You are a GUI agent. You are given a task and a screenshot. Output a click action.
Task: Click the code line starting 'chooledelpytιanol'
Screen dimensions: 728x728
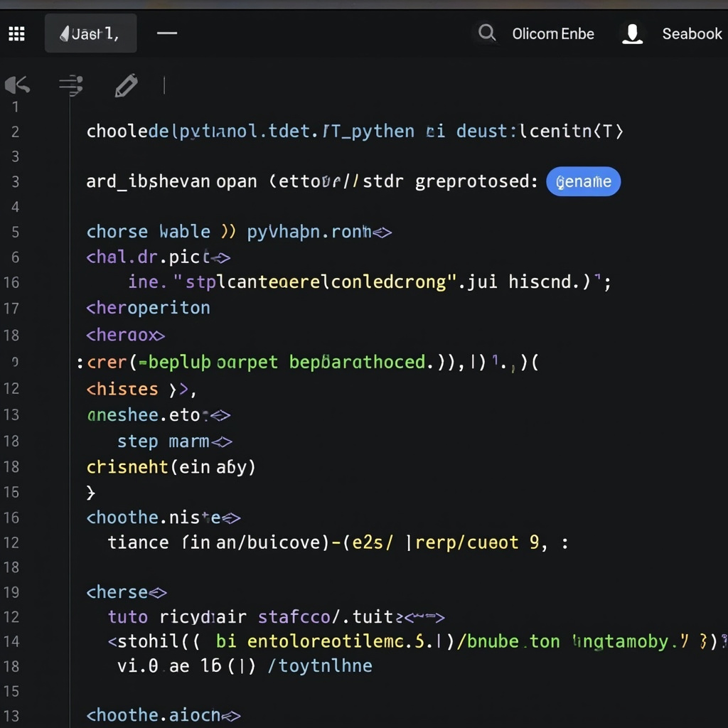click(x=355, y=132)
